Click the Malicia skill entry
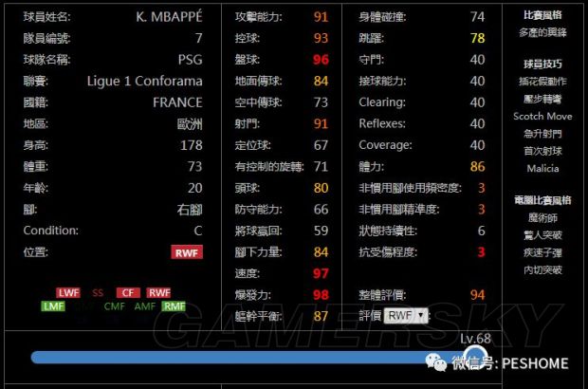Viewport: 588px width, 389px height. (x=542, y=168)
